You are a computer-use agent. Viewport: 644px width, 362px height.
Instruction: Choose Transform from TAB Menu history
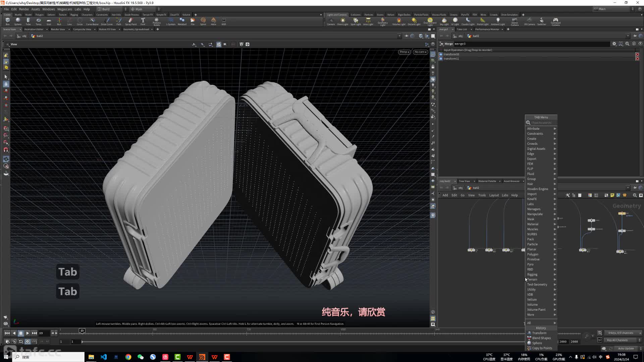[x=541, y=333]
